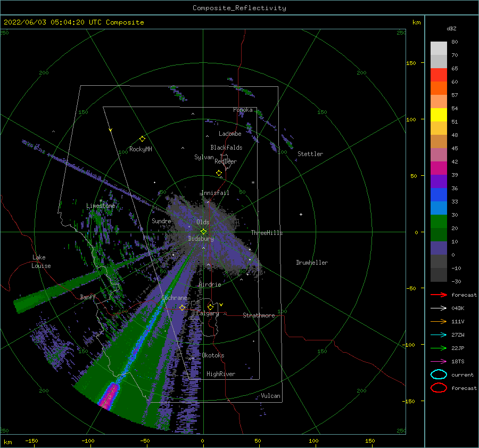Click the 04DK legend label
Viewport: 479px width, 448px height.
click(458, 308)
